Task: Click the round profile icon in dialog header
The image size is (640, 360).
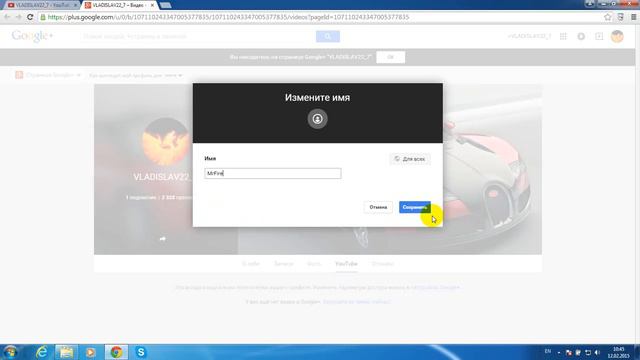Action: pos(317,119)
